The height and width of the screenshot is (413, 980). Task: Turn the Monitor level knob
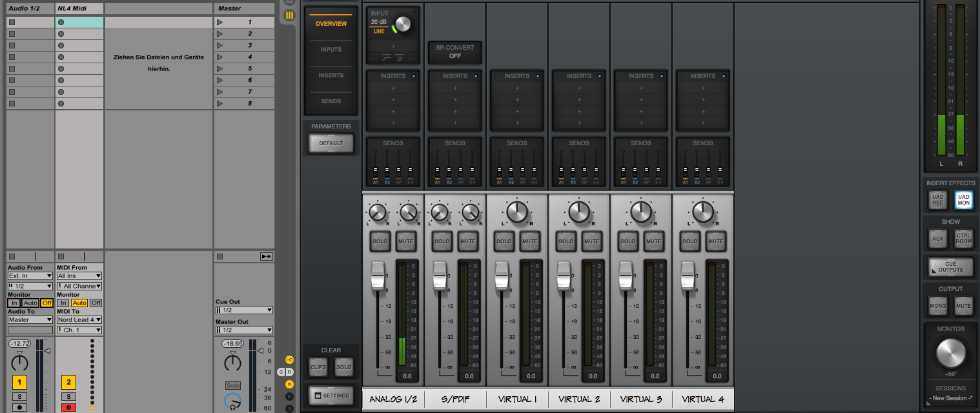click(951, 353)
